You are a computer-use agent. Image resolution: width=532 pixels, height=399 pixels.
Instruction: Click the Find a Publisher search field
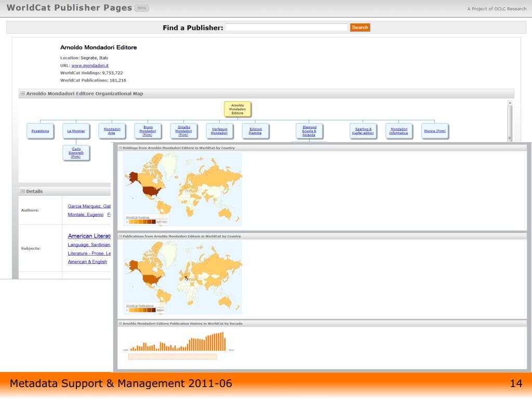coord(286,28)
